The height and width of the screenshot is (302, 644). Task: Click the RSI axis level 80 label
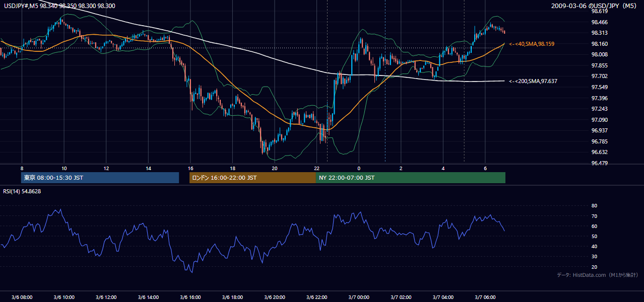[x=594, y=206]
